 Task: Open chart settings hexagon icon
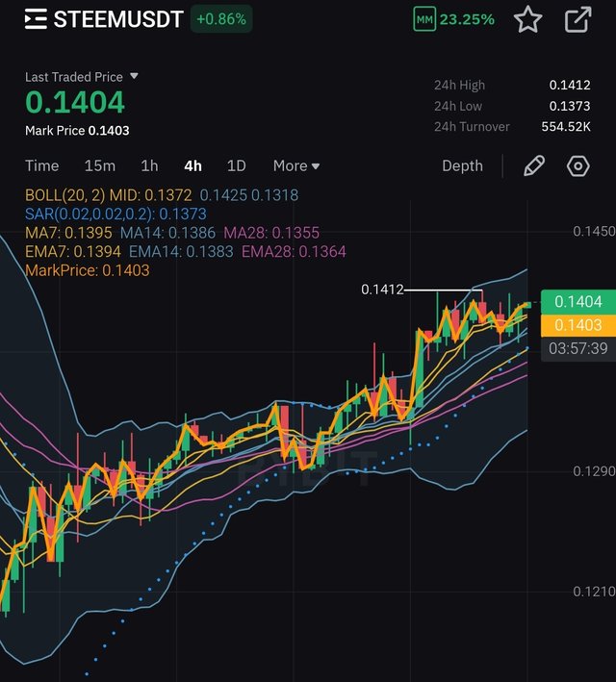[578, 165]
